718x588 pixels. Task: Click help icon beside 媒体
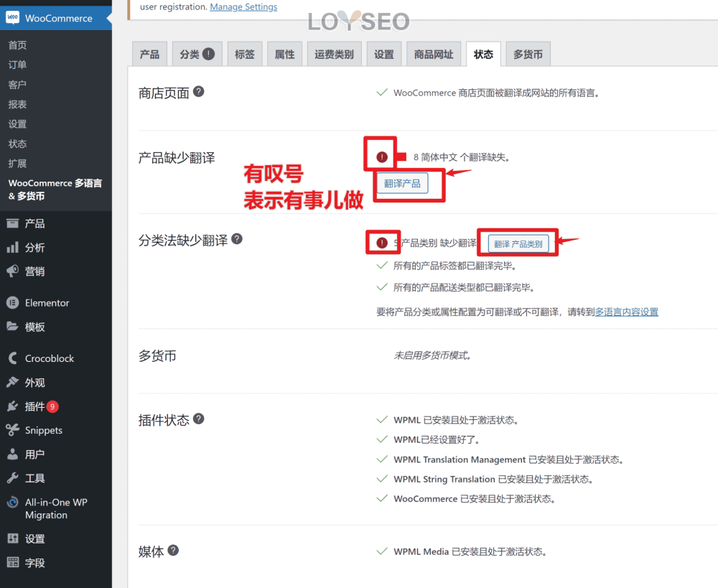coord(173,551)
